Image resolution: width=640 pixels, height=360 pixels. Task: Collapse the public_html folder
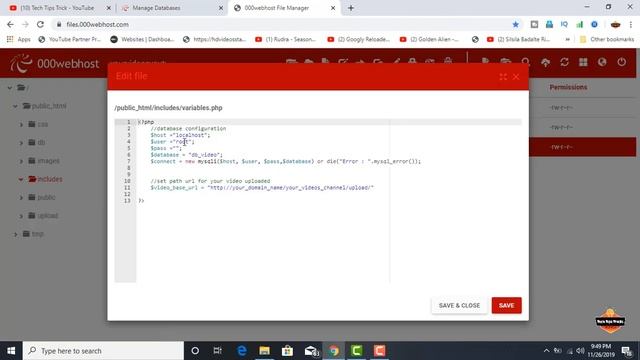pos(15,106)
